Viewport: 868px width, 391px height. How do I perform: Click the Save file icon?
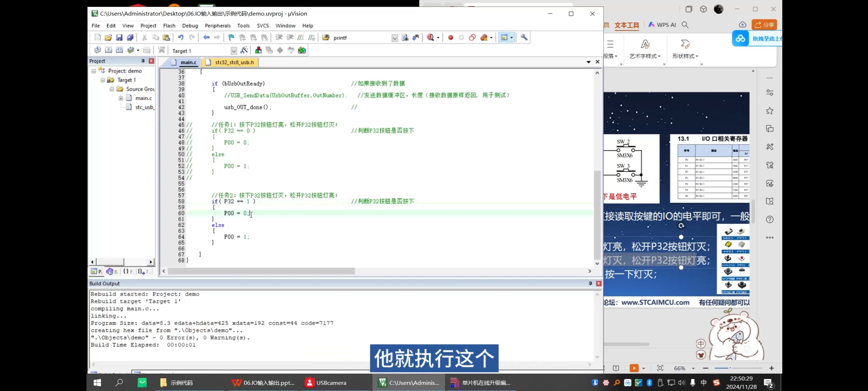tap(119, 37)
